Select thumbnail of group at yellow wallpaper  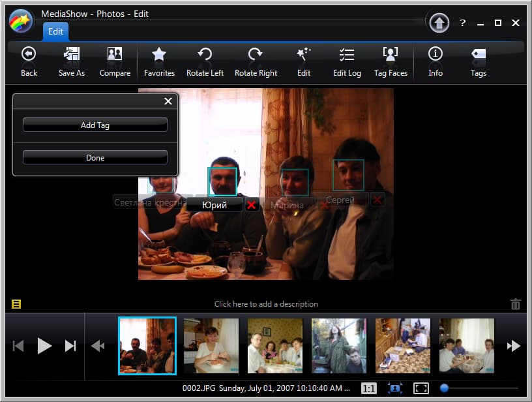pos(275,346)
